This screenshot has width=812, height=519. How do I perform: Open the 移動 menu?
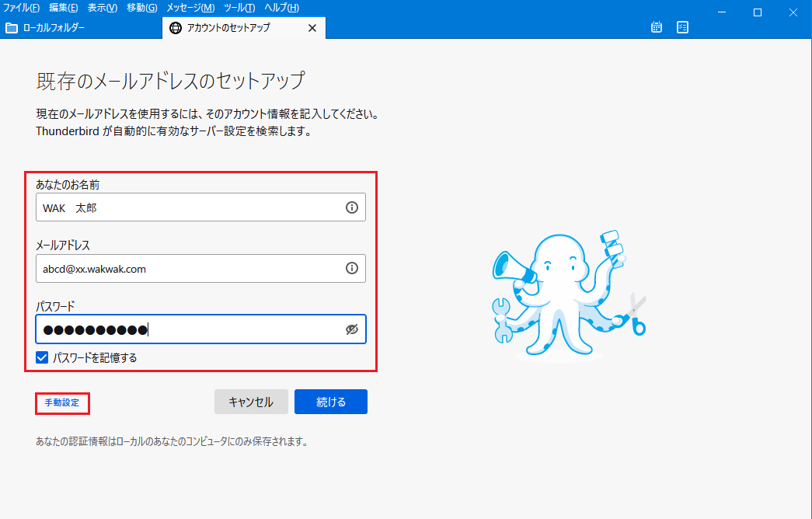pyautogui.click(x=142, y=8)
